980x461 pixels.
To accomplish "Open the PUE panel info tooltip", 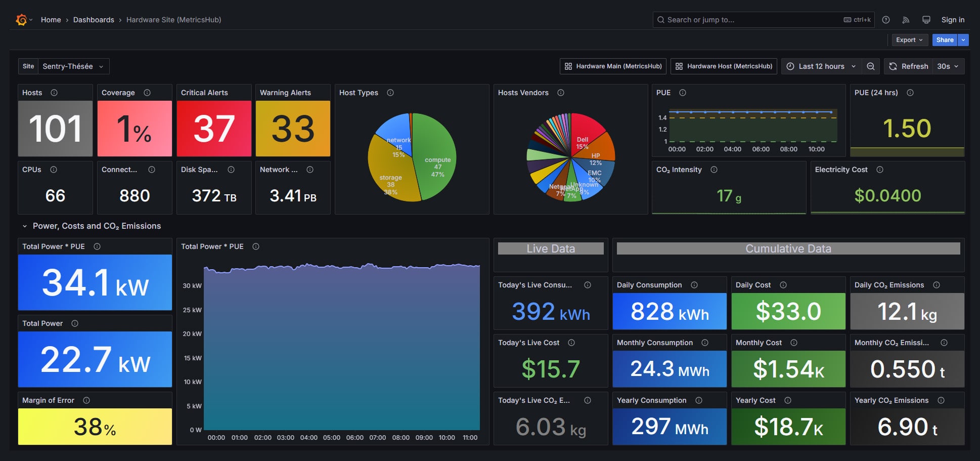I will [682, 93].
